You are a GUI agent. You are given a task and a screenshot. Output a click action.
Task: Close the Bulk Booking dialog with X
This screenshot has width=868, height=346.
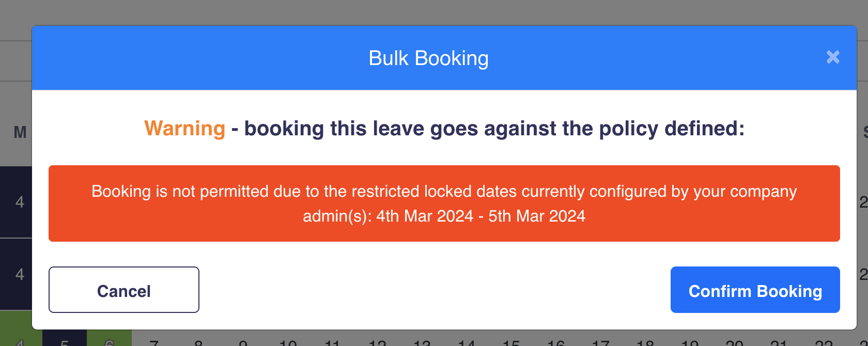tap(833, 57)
